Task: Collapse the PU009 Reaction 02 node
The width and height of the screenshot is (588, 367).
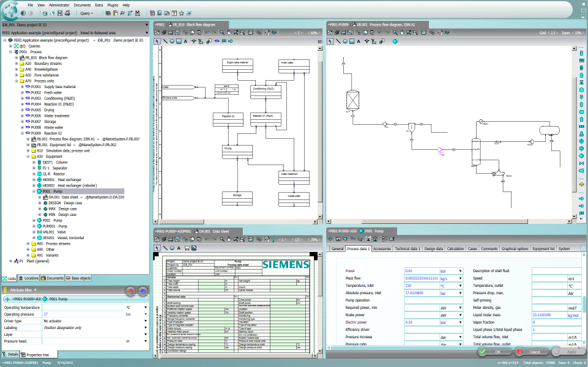Action: pos(22,133)
